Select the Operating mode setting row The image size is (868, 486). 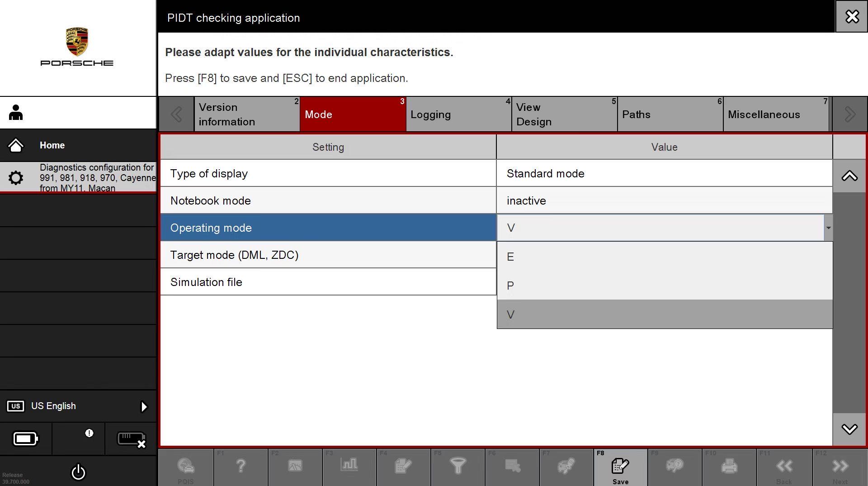tap(328, 228)
